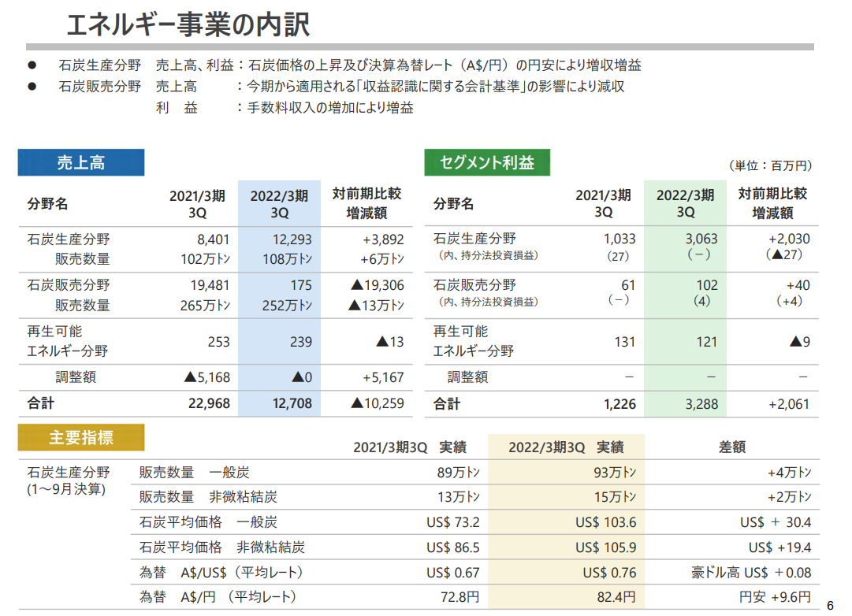This screenshot has width=852, height=616.
Task: Click the difference US$ +19.4
Action: pos(779,547)
